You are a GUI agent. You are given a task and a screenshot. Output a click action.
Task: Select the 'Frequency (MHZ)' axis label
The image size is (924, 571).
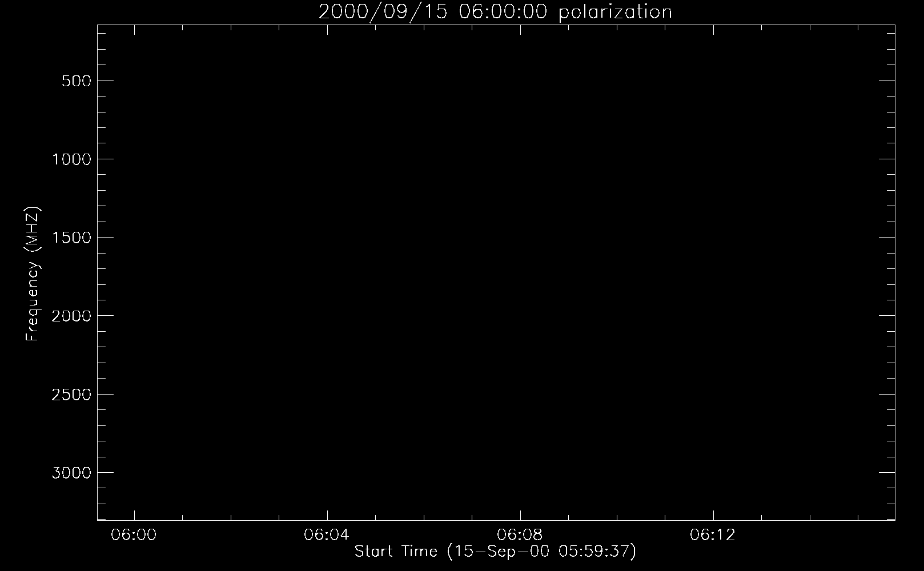point(33,274)
